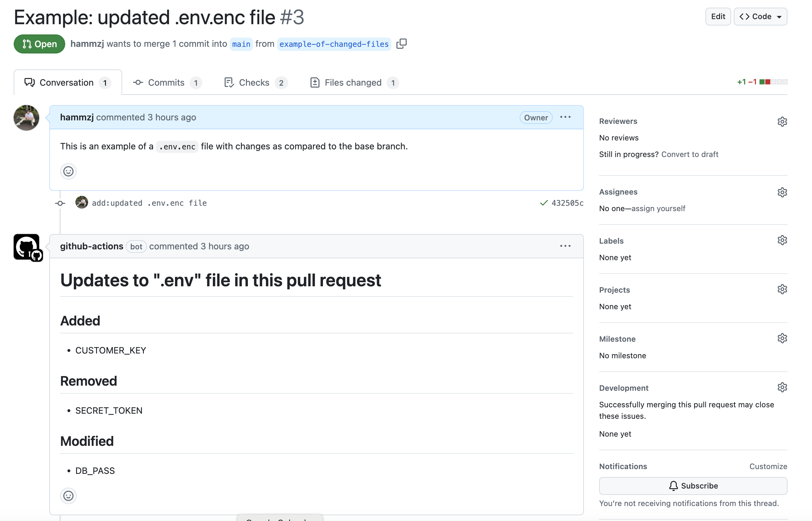Switch to the Checks tab
Image resolution: width=812 pixels, height=521 pixels.
256,82
